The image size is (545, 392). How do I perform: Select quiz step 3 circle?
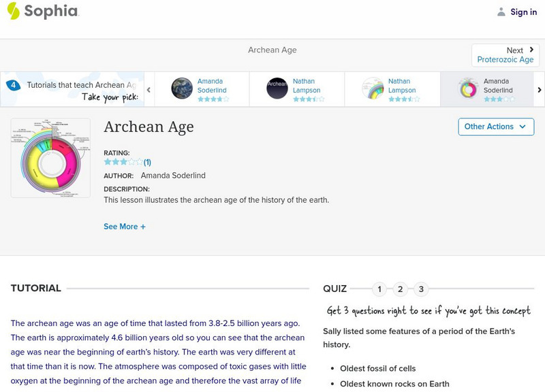(x=421, y=288)
